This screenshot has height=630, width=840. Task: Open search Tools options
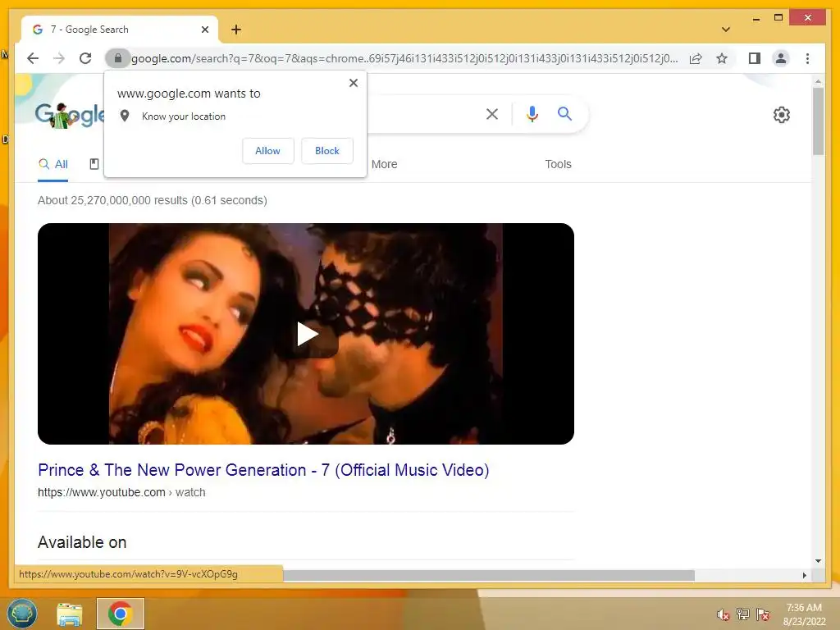point(558,164)
